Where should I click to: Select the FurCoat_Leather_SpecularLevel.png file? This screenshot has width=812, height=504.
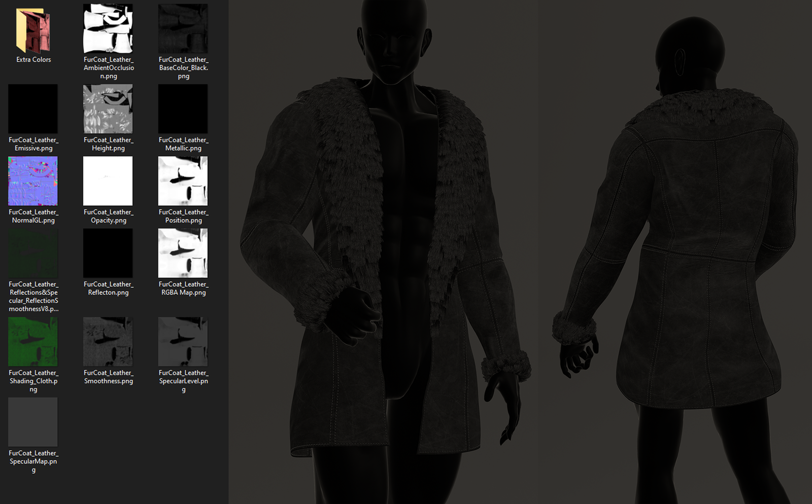(183, 341)
